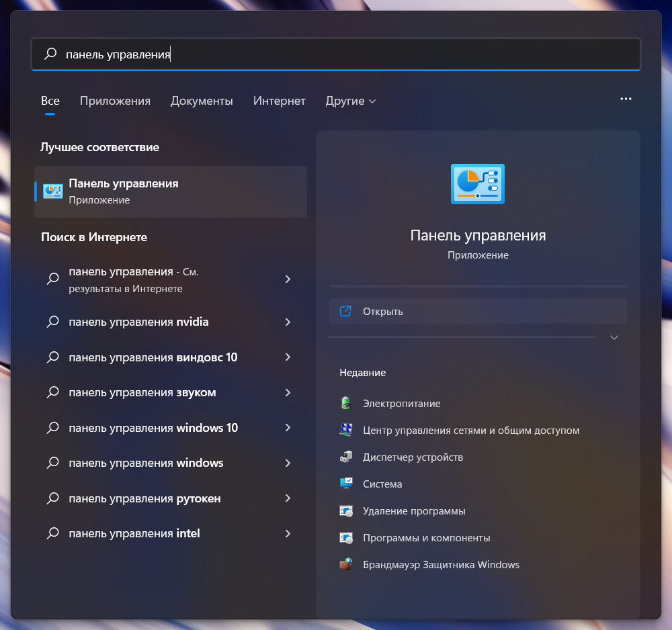
Task: Open recent item Система
Action: (382, 484)
